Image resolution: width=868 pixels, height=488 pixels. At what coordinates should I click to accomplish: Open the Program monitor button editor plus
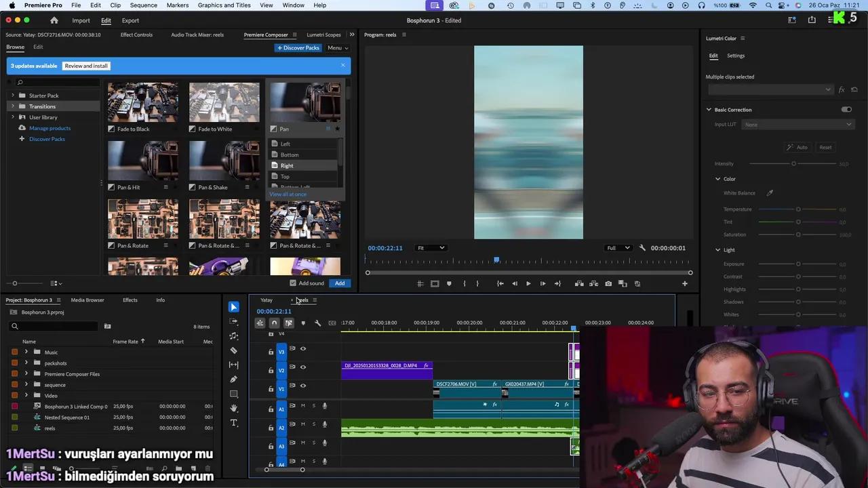coord(685,284)
